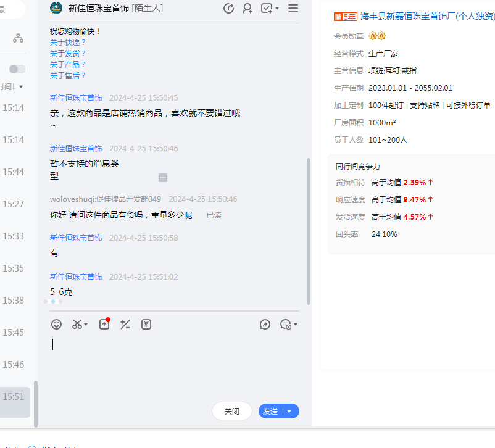495x448 pixels.
Task: Click the 关于售后？ quick link
Action: (68, 76)
